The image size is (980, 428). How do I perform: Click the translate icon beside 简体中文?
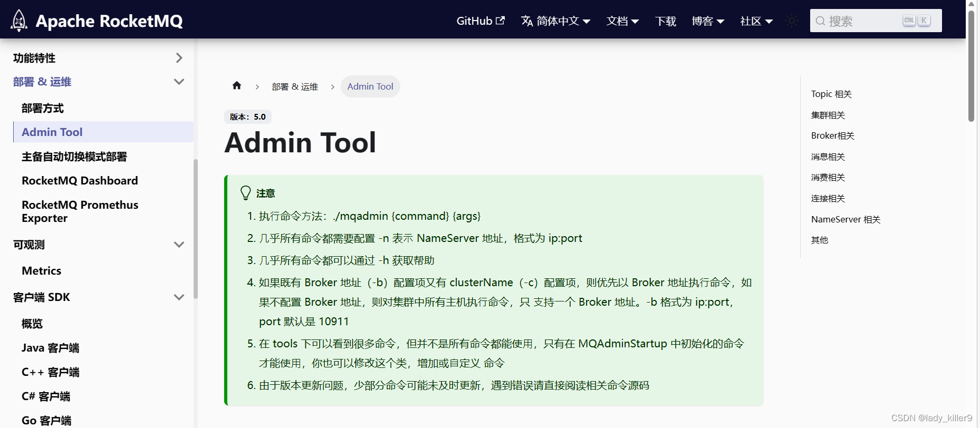coord(527,21)
